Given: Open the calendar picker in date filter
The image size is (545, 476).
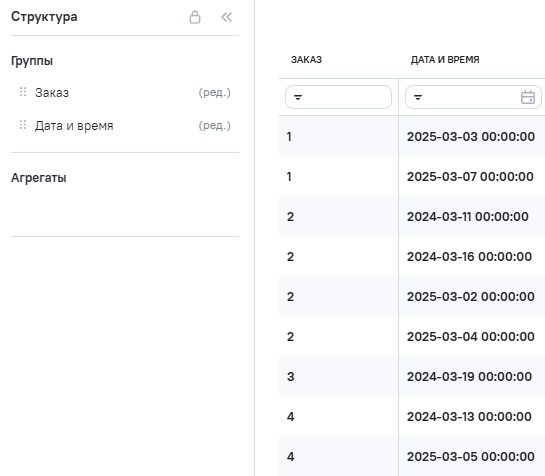Looking at the screenshot, I should 528,97.
